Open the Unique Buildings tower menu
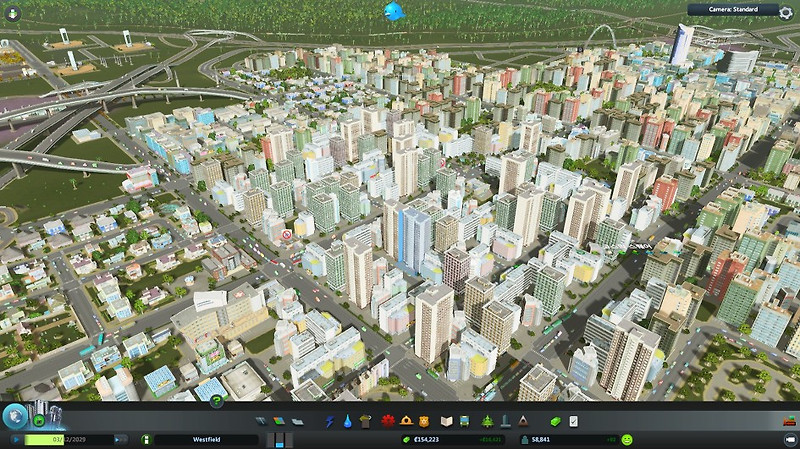 pos(505,421)
